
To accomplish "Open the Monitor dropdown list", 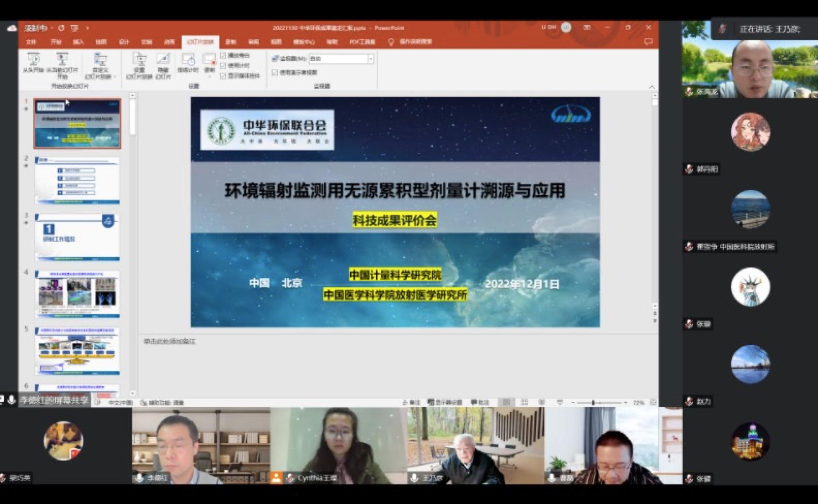I will pyautogui.click(x=370, y=59).
